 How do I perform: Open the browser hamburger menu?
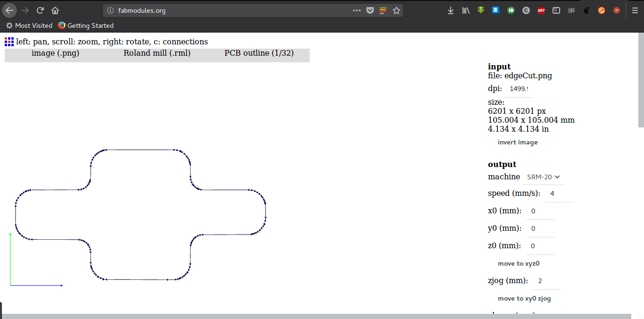pyautogui.click(x=635, y=10)
